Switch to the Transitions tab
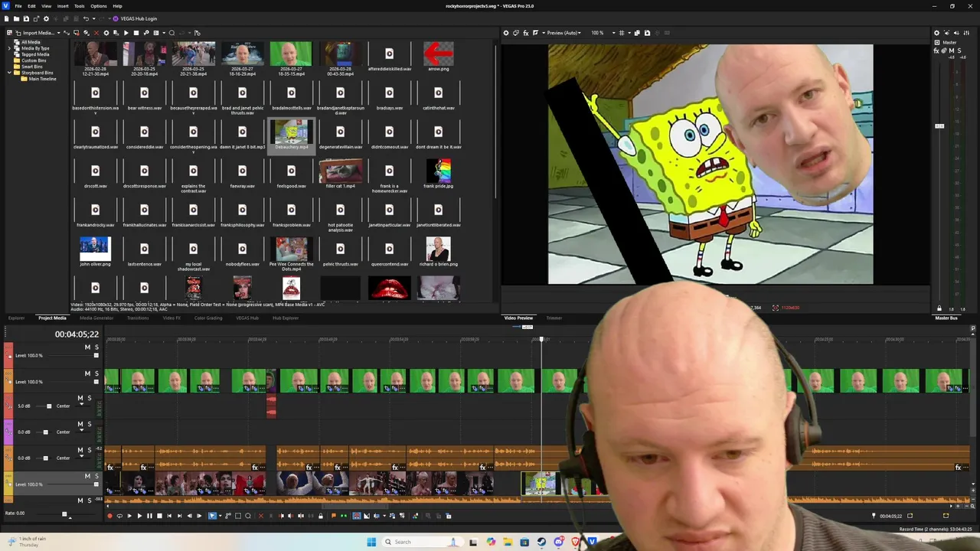980x551 pixels. 138,318
